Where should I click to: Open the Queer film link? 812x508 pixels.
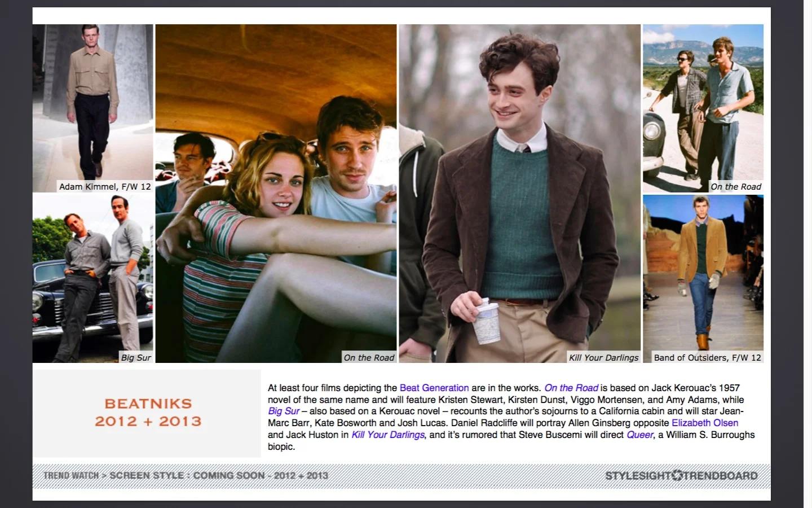640,435
